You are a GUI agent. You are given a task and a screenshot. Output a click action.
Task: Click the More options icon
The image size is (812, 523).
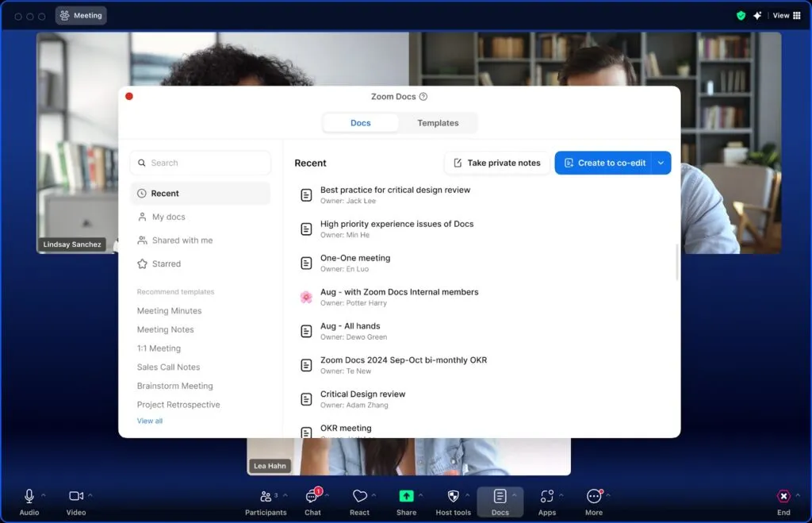click(x=593, y=496)
